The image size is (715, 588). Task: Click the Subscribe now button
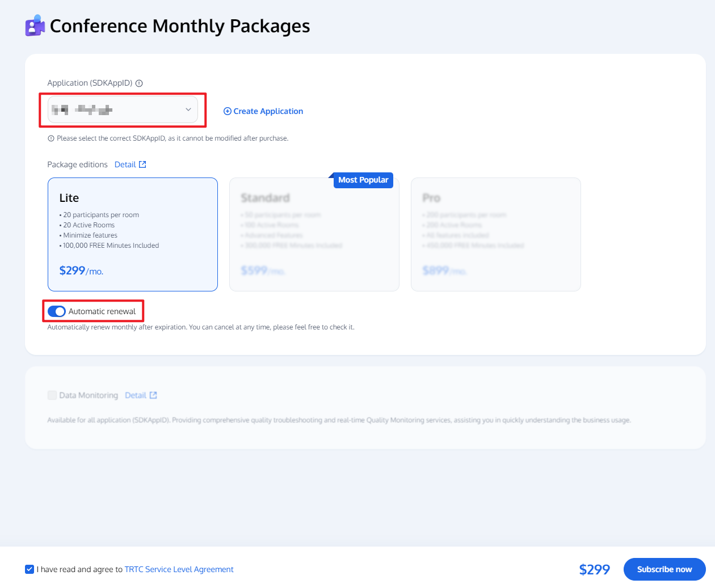664,569
